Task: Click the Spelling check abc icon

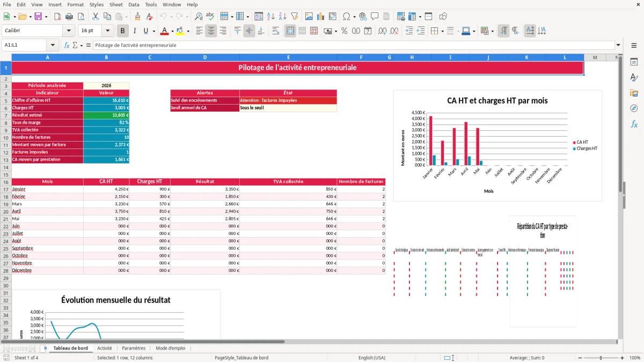Action: (210, 17)
